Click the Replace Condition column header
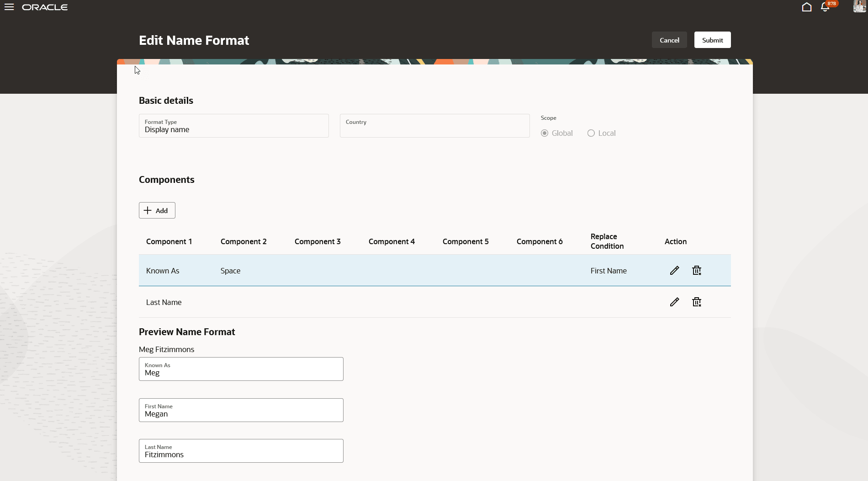 607,241
